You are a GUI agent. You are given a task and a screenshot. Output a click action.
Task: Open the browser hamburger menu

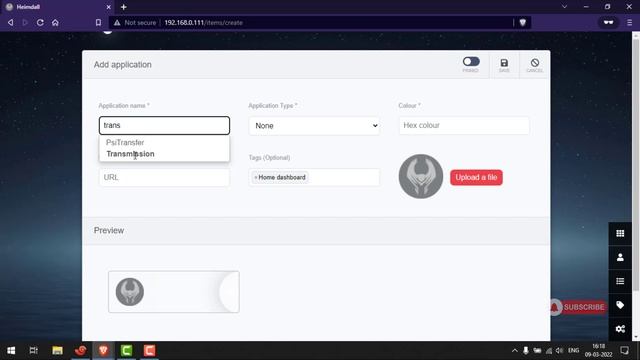click(x=629, y=22)
